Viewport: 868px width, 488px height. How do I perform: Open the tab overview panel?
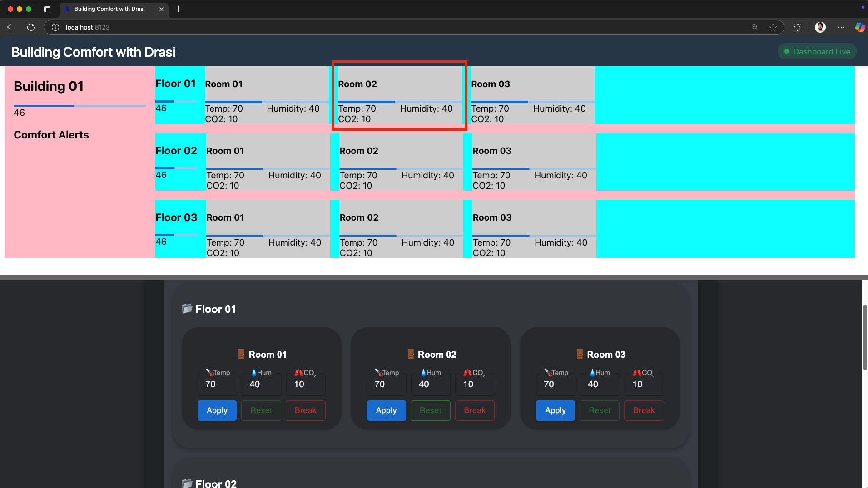(x=47, y=9)
